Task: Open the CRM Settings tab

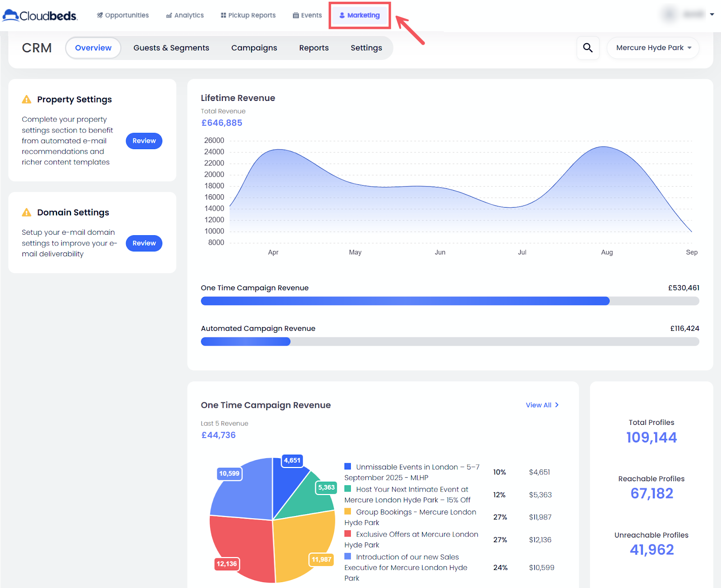Action: tap(366, 48)
